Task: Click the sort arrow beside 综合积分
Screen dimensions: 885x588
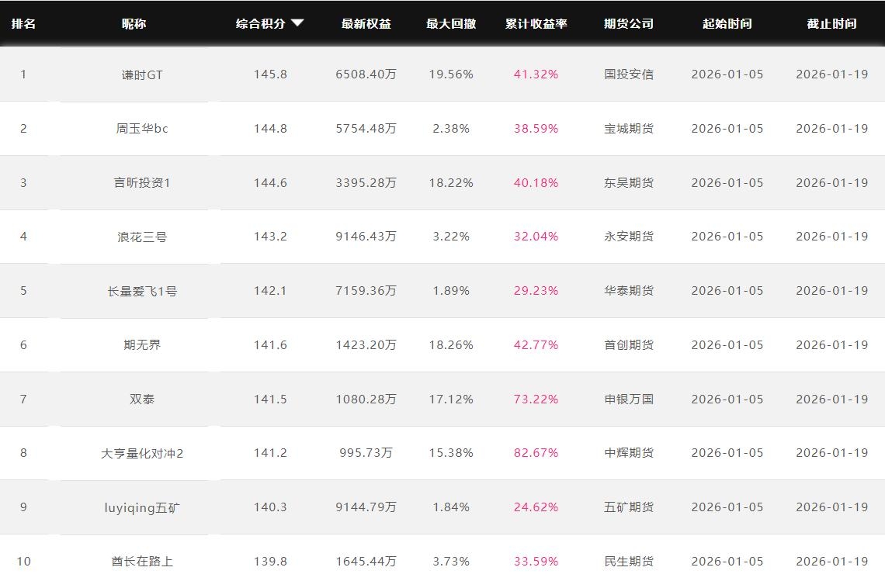Action: point(297,23)
